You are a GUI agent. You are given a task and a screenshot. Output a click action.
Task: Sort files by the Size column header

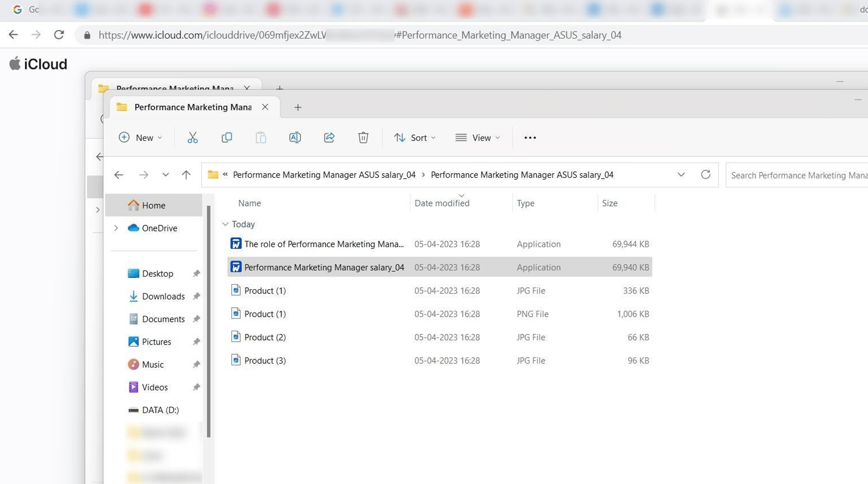(609, 203)
